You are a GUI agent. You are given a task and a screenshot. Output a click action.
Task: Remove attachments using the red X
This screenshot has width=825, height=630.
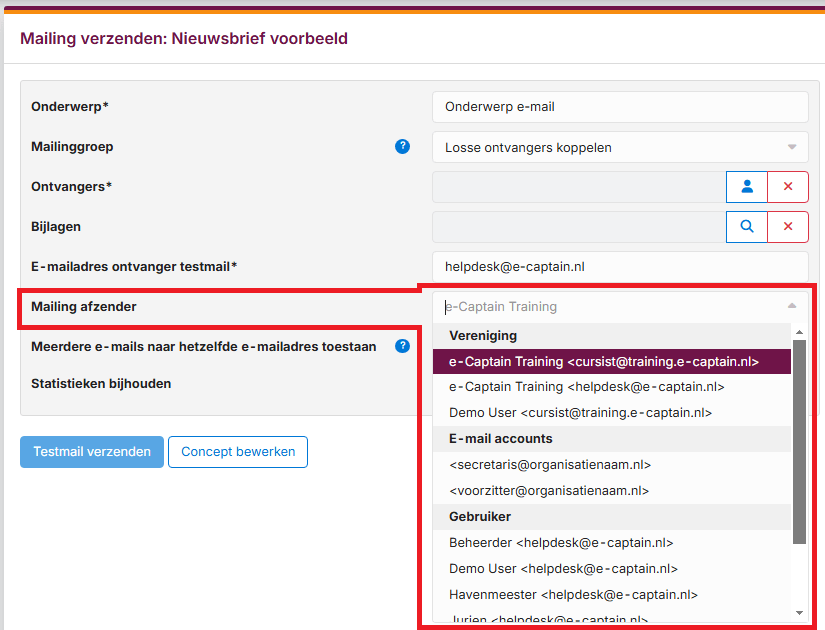click(x=788, y=227)
